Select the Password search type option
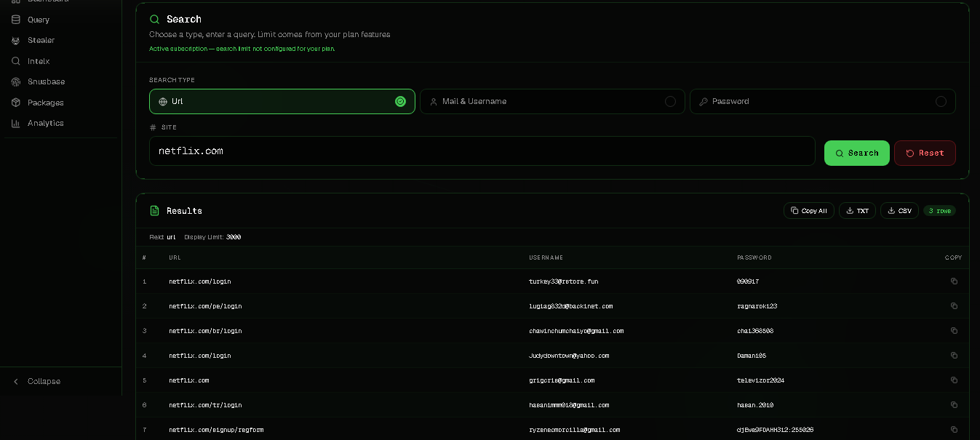980x440 pixels. click(822, 101)
